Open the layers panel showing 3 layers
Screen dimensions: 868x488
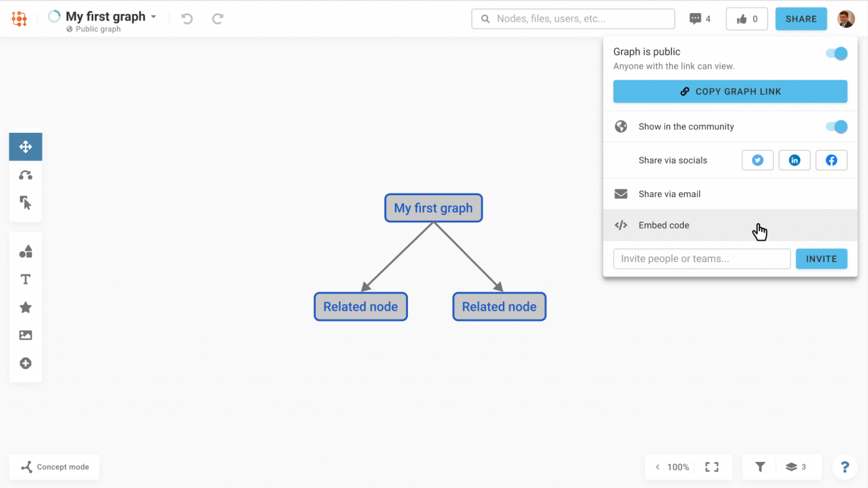pyautogui.click(x=793, y=467)
